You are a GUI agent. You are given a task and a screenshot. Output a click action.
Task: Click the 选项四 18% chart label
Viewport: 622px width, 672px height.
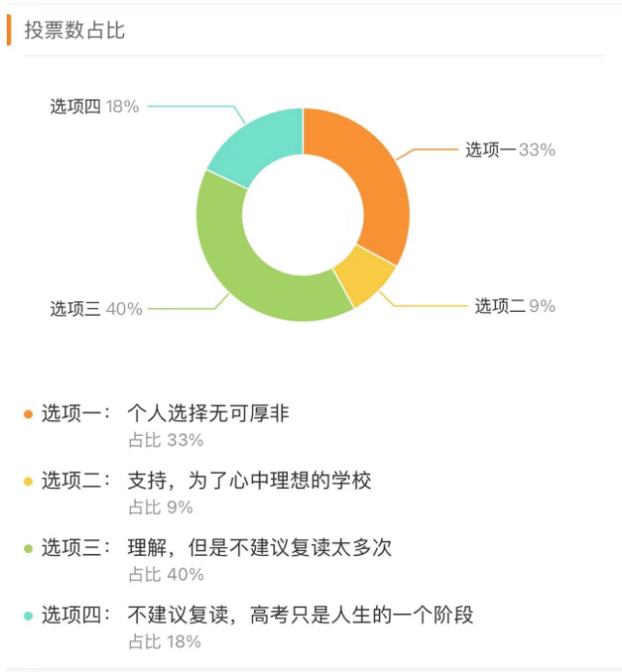tap(94, 107)
